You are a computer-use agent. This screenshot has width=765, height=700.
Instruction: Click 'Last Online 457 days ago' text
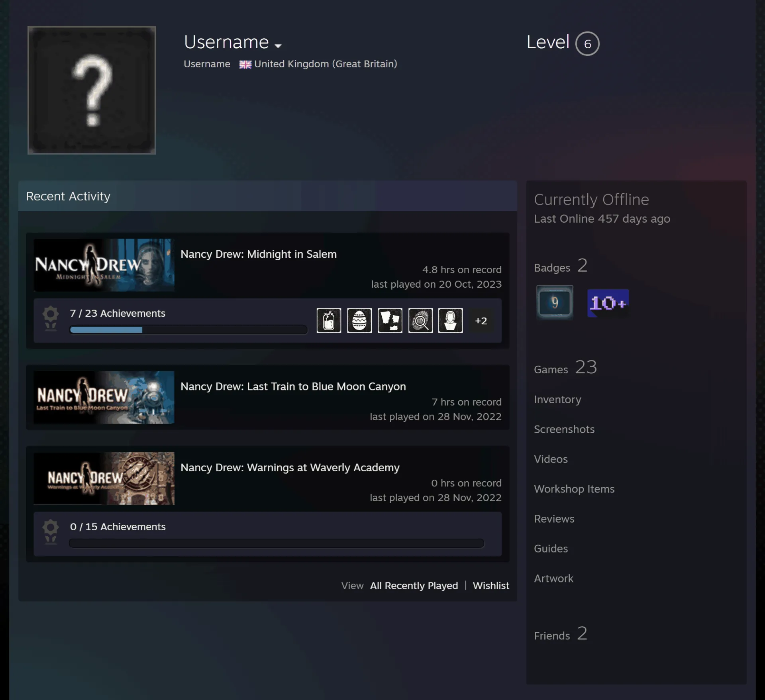[x=602, y=219]
